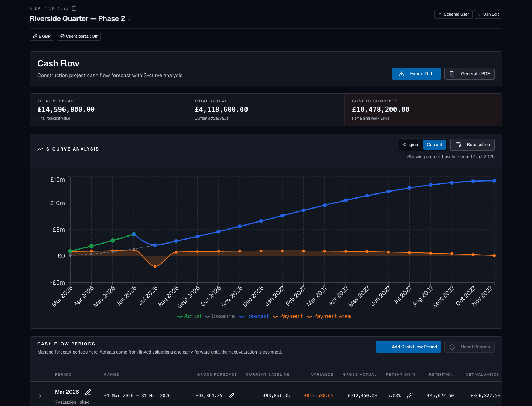Click the Add Cash Flow Period button
Viewport: 532px width, 406px height.
pos(408,347)
